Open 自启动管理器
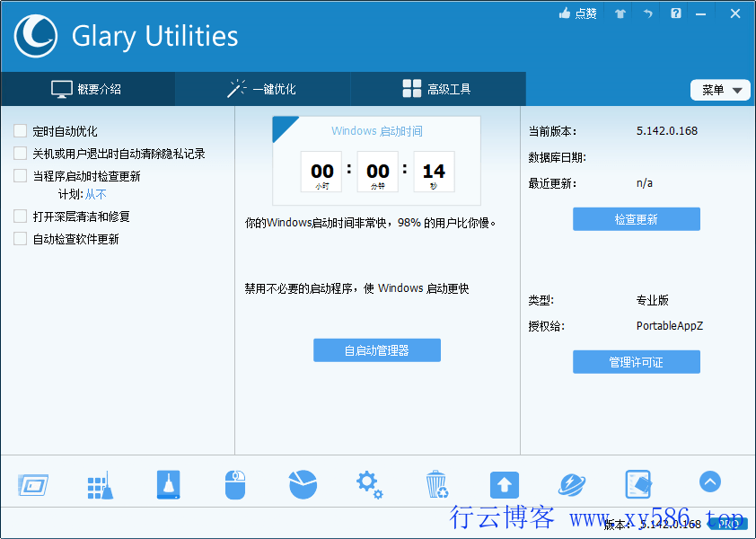756x539 pixels. (376, 349)
